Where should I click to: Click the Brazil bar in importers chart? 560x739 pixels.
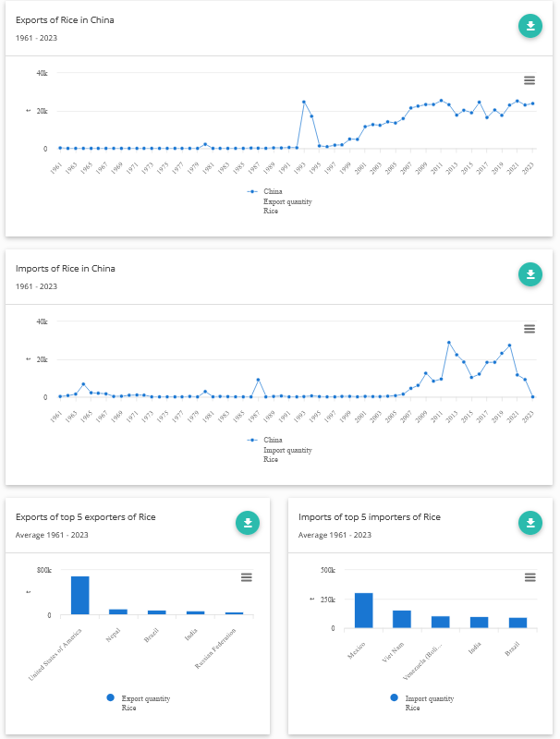(x=517, y=623)
